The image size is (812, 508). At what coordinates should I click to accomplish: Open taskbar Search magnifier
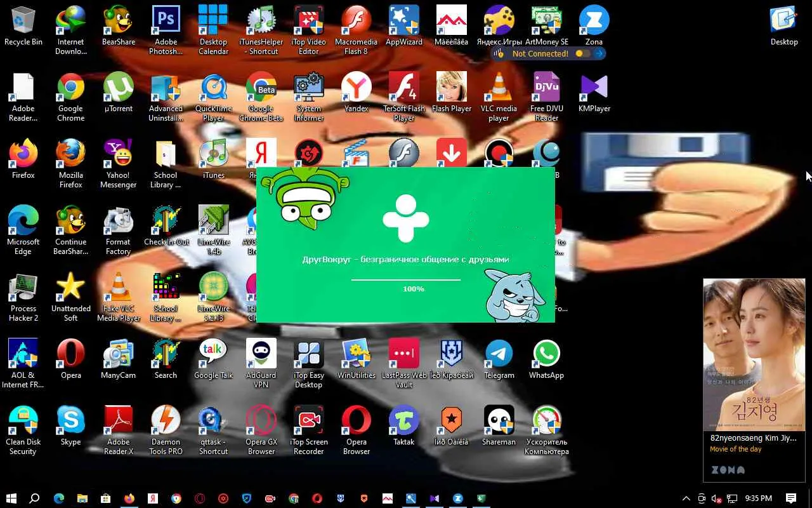[35, 498]
